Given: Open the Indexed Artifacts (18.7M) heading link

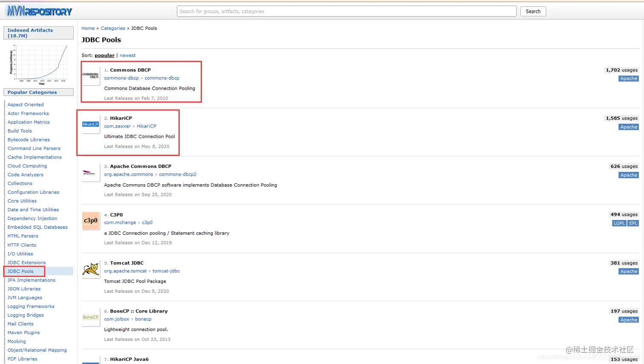Looking at the screenshot, I should pyautogui.click(x=30, y=33).
